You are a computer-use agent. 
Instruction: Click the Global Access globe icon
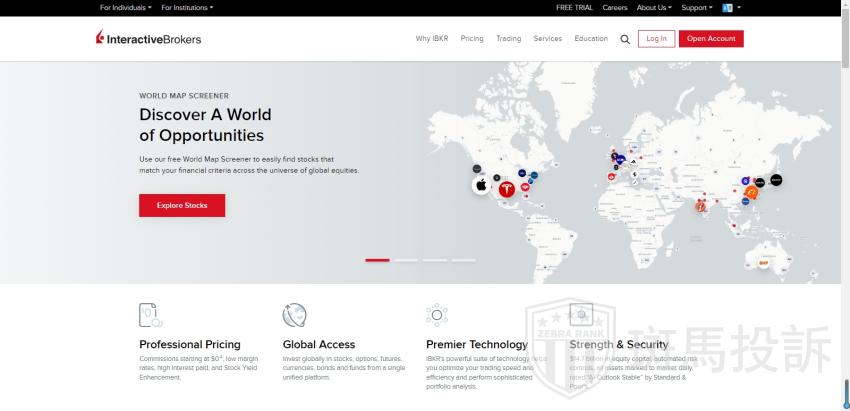(x=294, y=316)
